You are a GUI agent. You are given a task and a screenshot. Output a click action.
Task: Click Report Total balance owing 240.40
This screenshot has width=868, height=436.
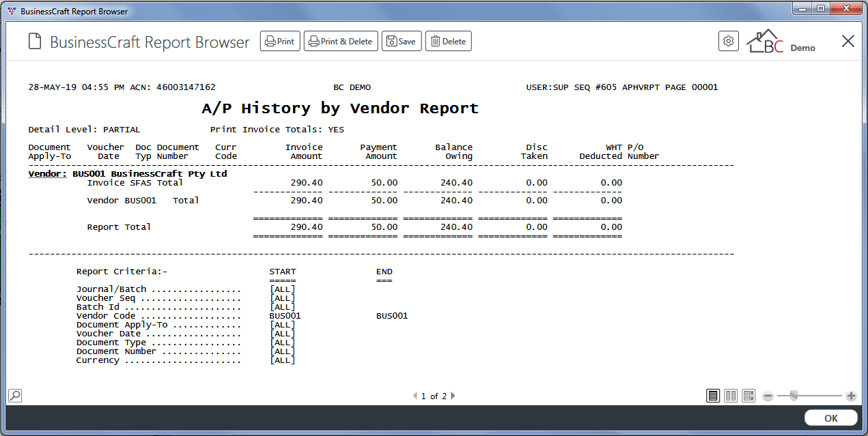coord(456,227)
